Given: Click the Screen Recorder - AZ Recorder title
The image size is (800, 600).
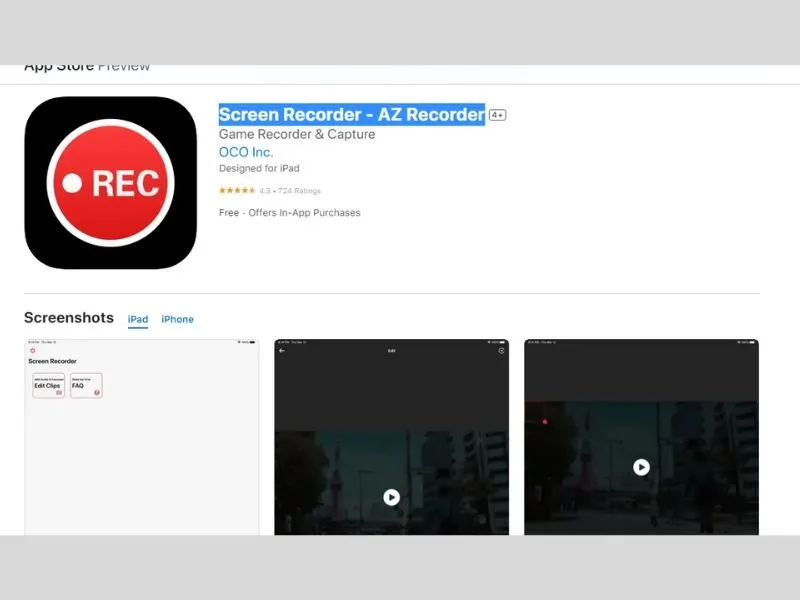Looking at the screenshot, I should point(352,114).
